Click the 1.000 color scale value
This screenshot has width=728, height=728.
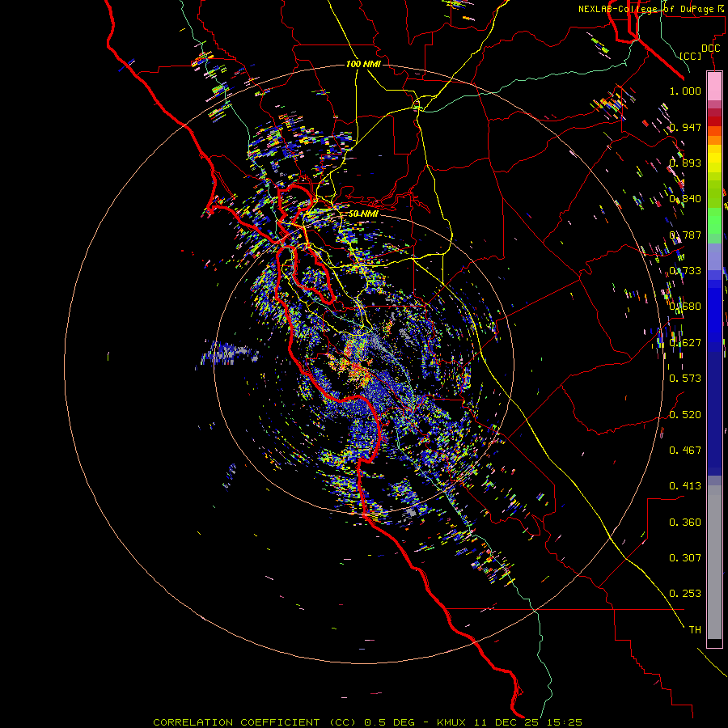click(685, 91)
